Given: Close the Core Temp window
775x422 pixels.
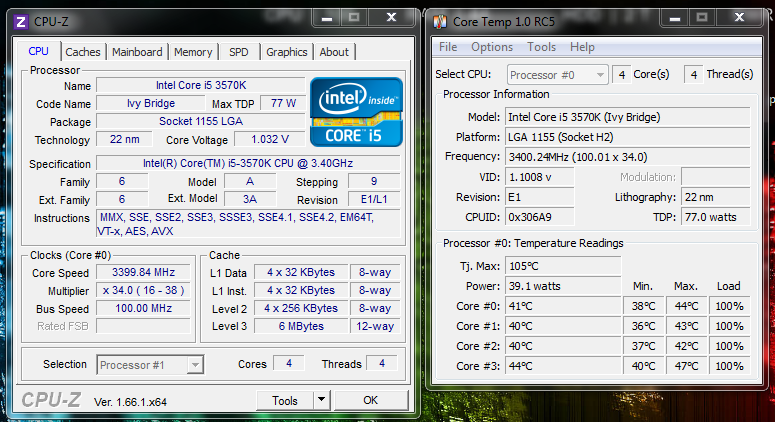Looking at the screenshot, I should [x=739, y=18].
